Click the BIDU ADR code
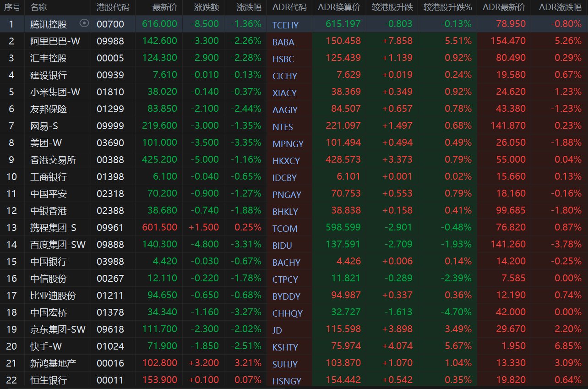588x389 pixels. click(x=282, y=245)
